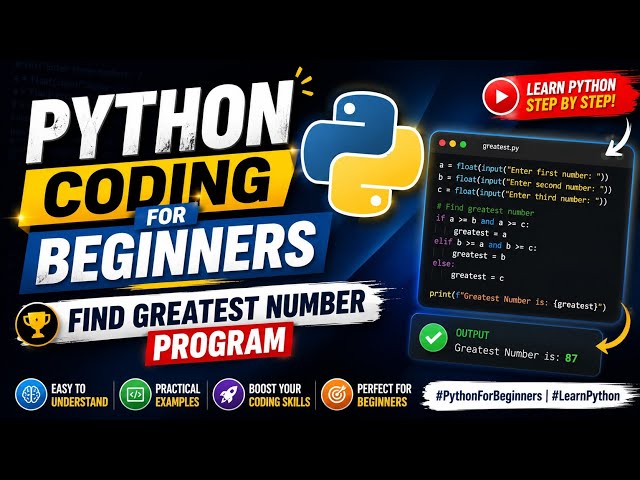Click the yellow dot in code window
This screenshot has height=480, width=640.
[x=452, y=144]
